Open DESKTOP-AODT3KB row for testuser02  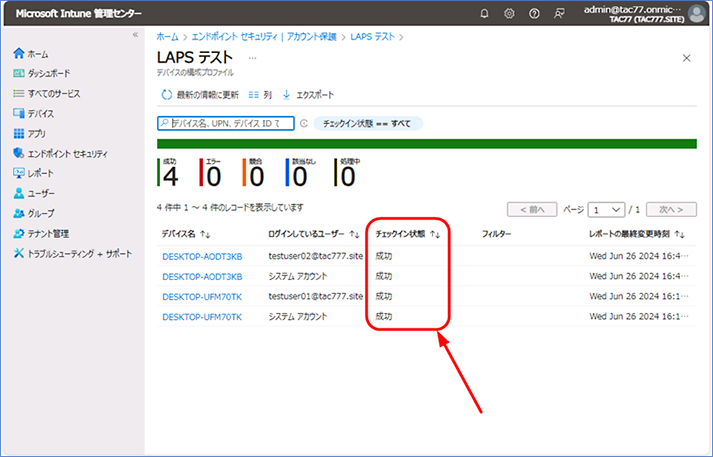click(202, 256)
